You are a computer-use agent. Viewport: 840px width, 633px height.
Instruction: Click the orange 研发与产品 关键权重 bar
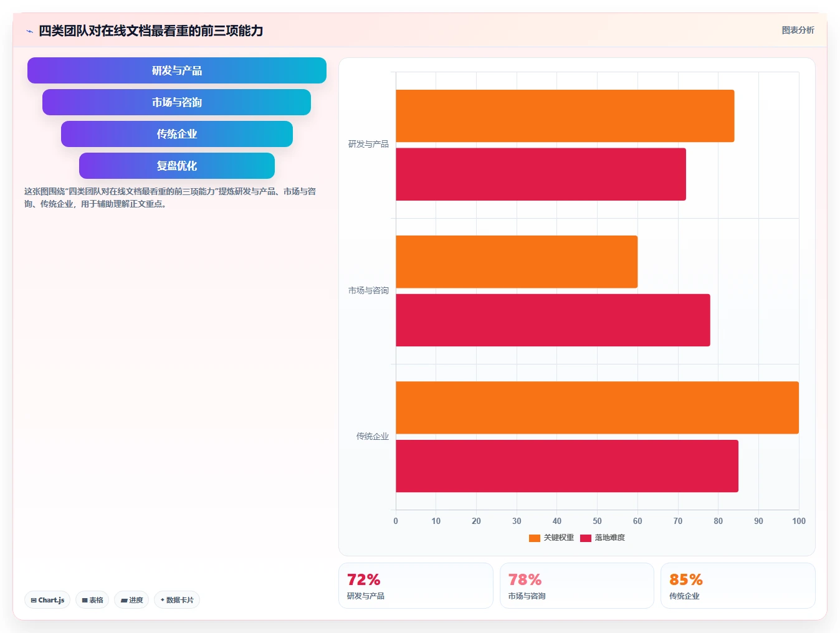pyautogui.click(x=565, y=116)
